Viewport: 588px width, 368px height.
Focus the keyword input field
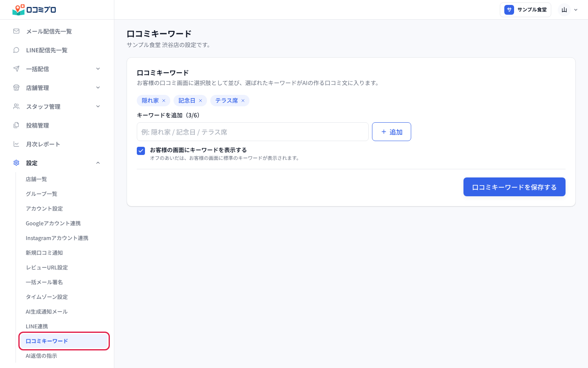(253, 132)
